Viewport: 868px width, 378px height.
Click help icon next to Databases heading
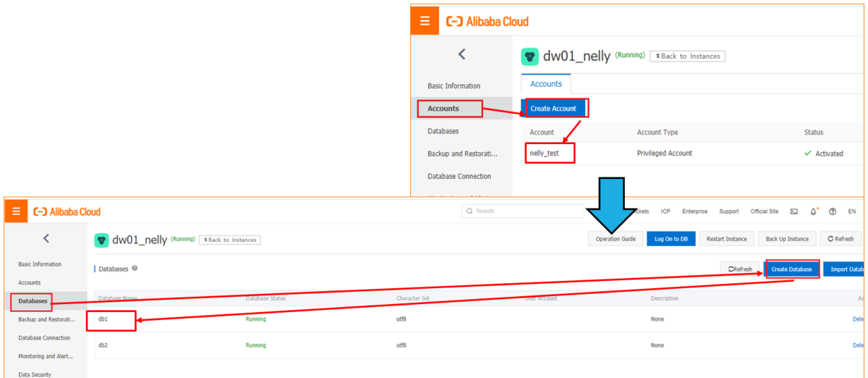(x=135, y=269)
